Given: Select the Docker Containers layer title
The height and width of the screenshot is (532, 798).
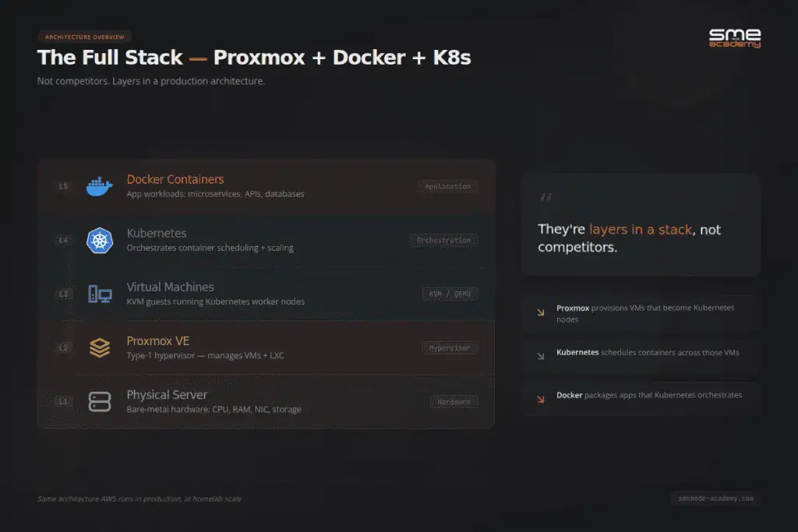Looking at the screenshot, I should (x=175, y=180).
